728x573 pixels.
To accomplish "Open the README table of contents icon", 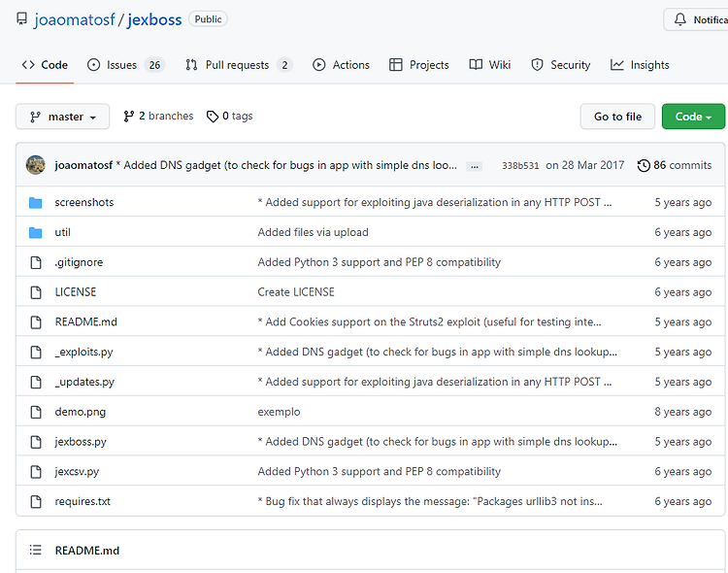I will point(35,551).
